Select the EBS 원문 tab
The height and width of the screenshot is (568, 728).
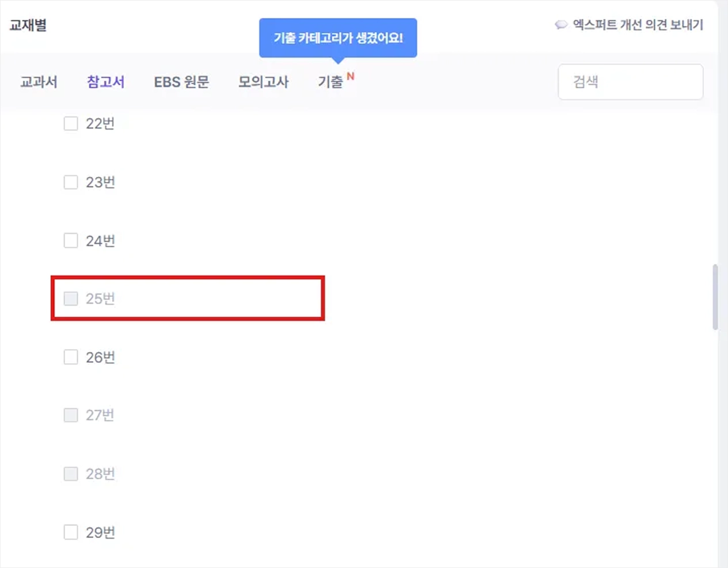pyautogui.click(x=181, y=82)
